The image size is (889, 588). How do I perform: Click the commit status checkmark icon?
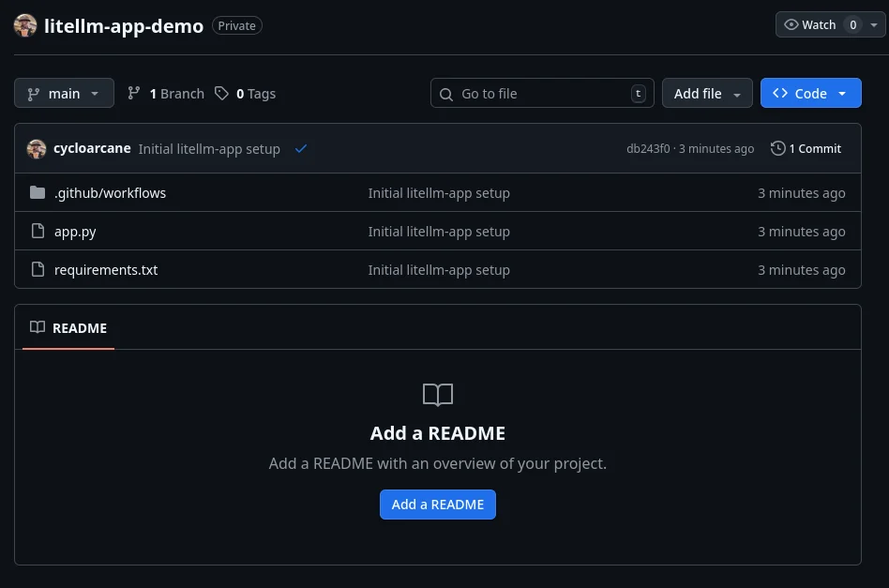(x=301, y=148)
